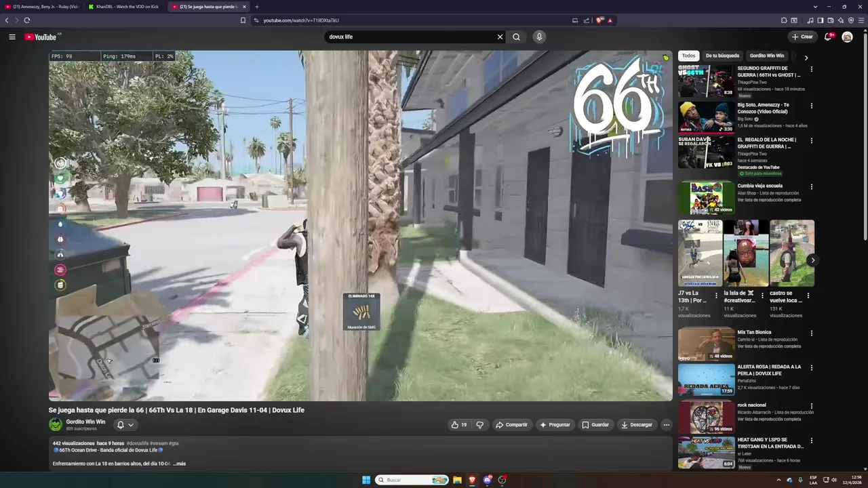The image size is (868, 488).
Task: Open the YouTube guide hamburger menu
Action: pyautogui.click(x=12, y=37)
